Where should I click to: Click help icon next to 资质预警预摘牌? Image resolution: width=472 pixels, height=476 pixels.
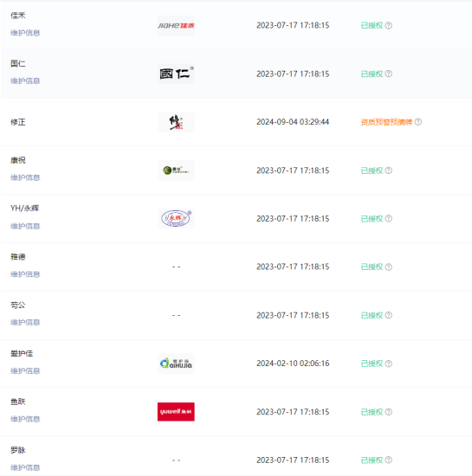[418, 122]
